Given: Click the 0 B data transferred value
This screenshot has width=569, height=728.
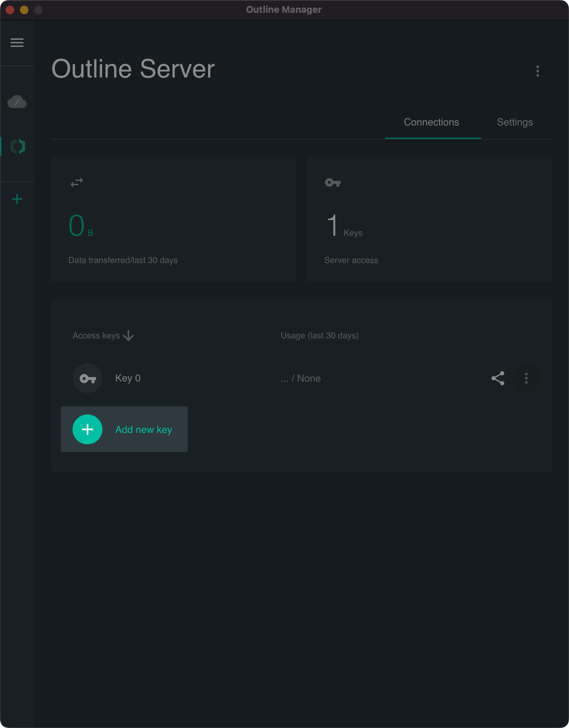Looking at the screenshot, I should coord(81,226).
